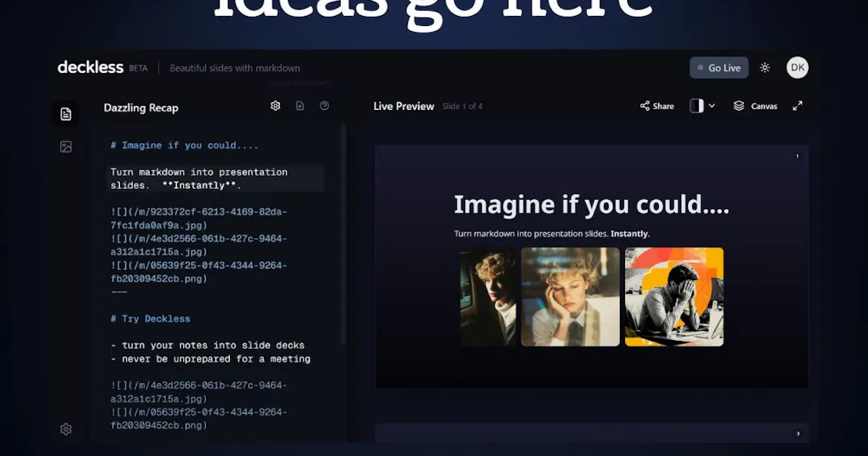Click the 'slides. **Instantly**.' editor line

pyautogui.click(x=176, y=185)
